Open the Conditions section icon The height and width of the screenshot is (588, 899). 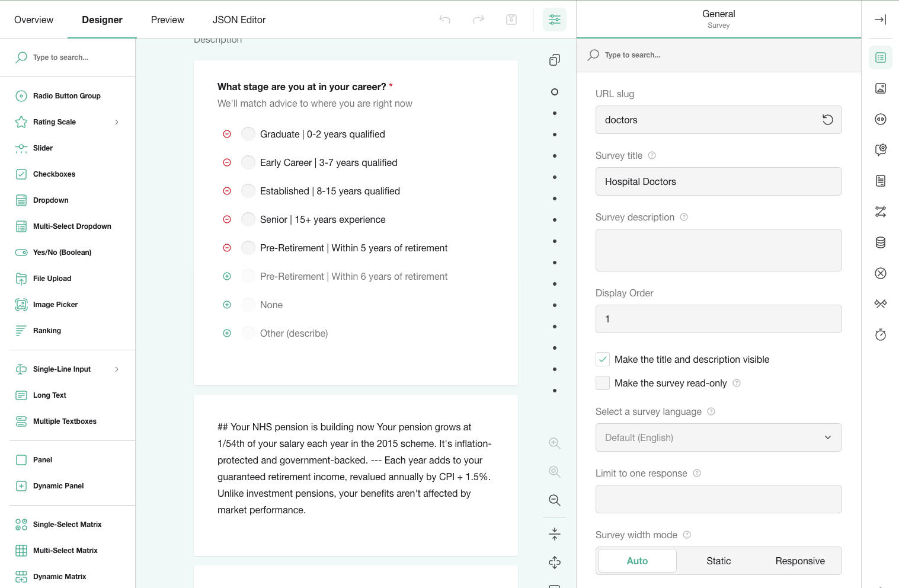coord(881,212)
